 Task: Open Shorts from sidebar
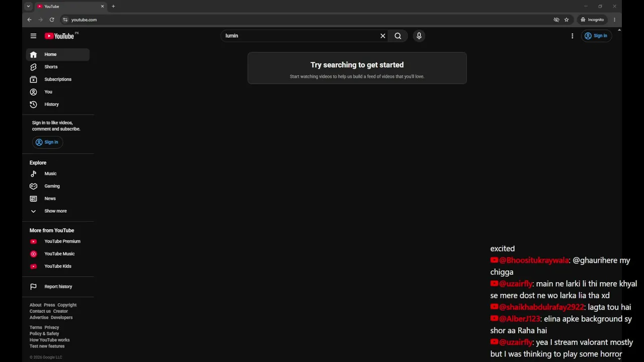click(x=58, y=67)
